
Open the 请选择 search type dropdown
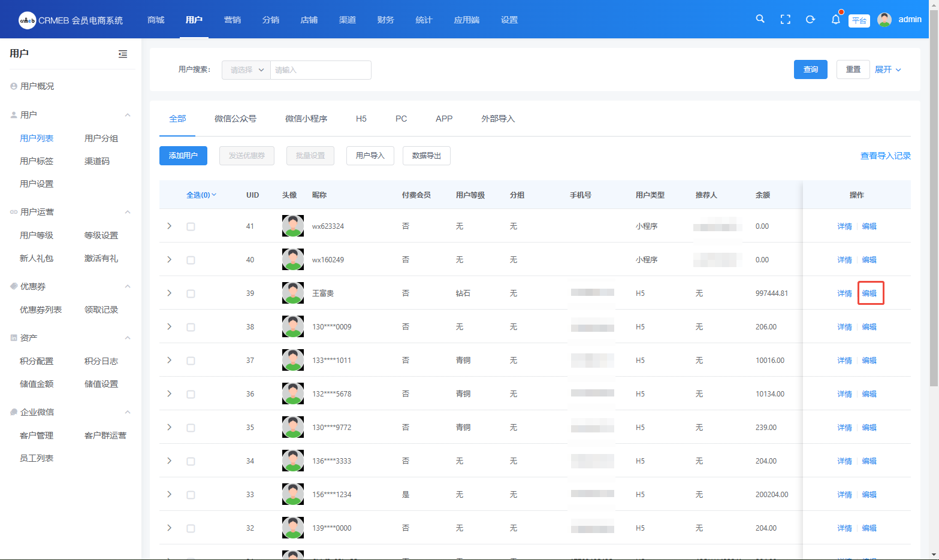tap(246, 70)
